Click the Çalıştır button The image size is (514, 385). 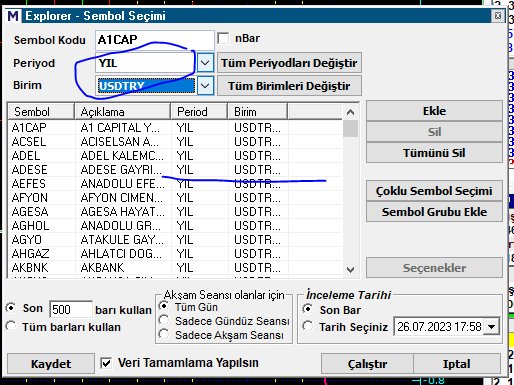pyautogui.click(x=367, y=364)
